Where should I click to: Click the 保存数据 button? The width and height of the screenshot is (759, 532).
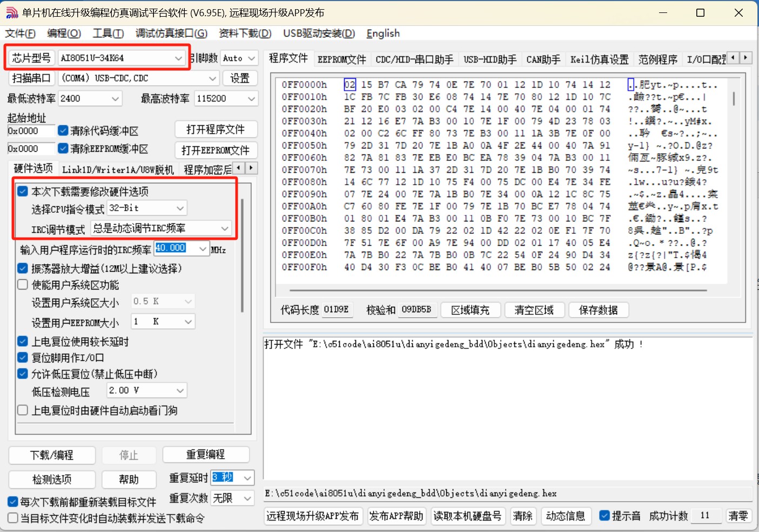pyautogui.click(x=598, y=310)
